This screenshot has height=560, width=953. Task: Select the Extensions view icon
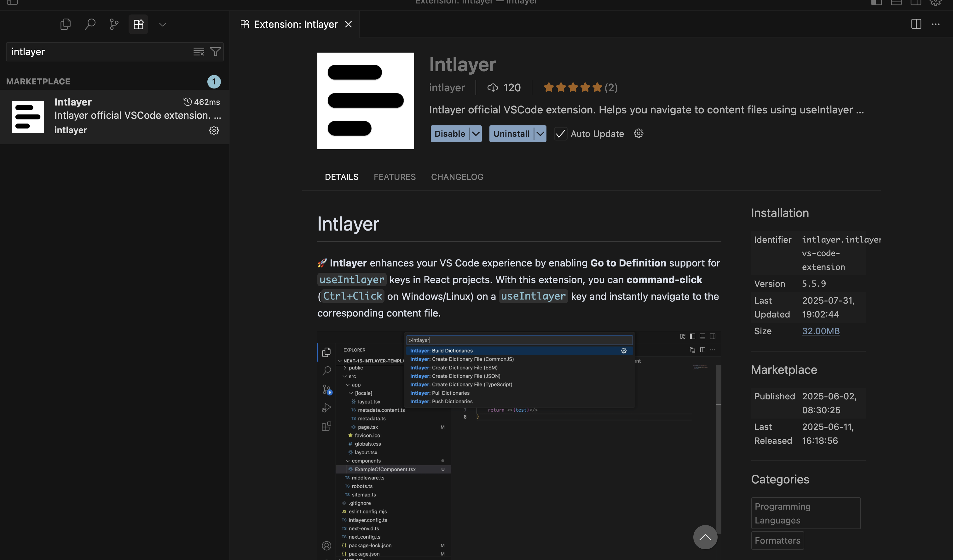pos(138,25)
